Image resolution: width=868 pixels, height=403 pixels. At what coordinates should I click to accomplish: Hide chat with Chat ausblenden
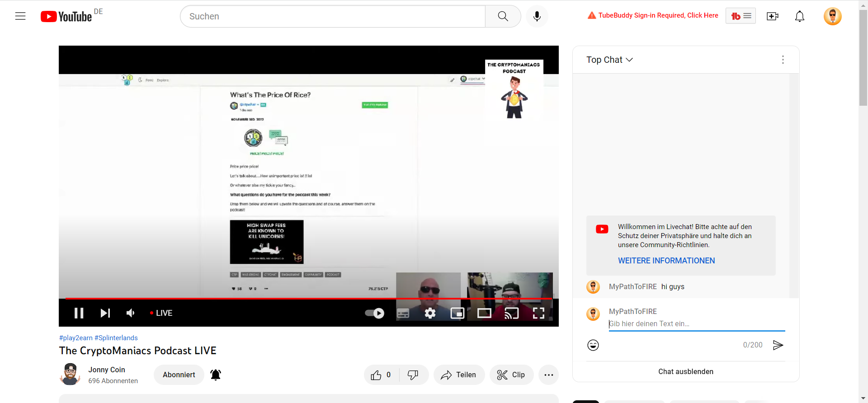[x=686, y=371]
